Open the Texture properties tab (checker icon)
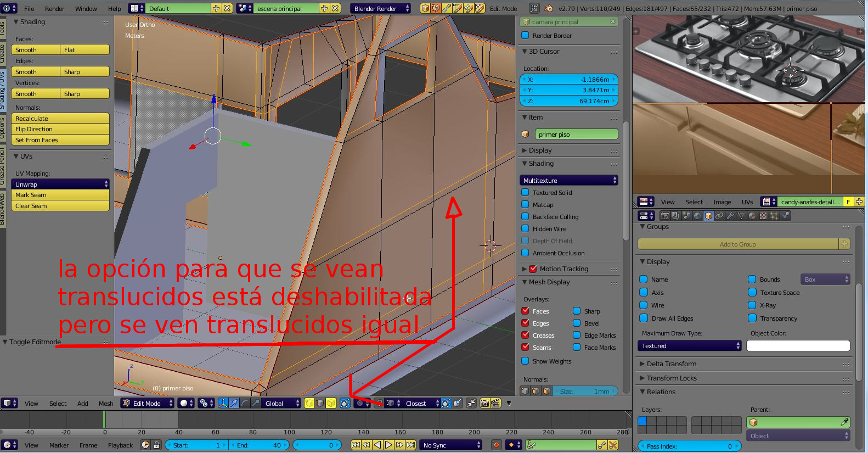Screen dimensions: 868x453 [x=763, y=216]
